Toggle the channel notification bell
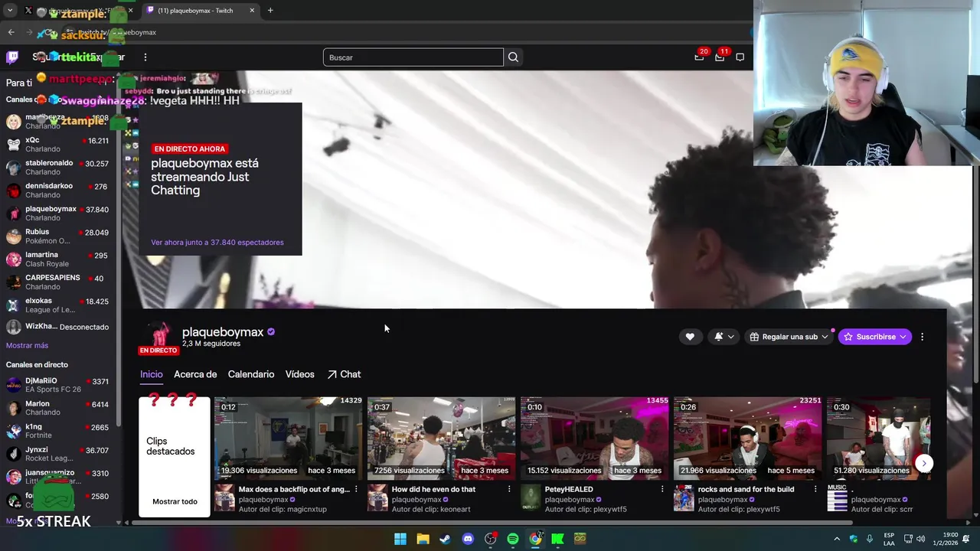The image size is (980, 551). coord(719,337)
